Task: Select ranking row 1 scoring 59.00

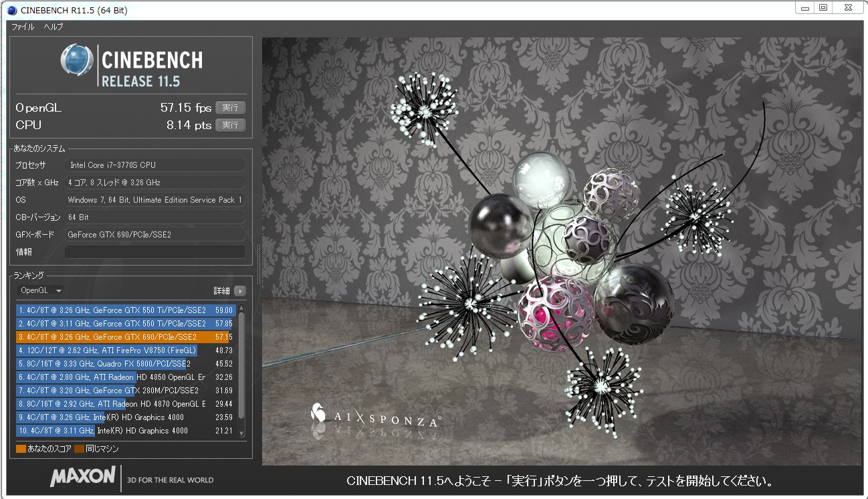Action: (x=126, y=310)
